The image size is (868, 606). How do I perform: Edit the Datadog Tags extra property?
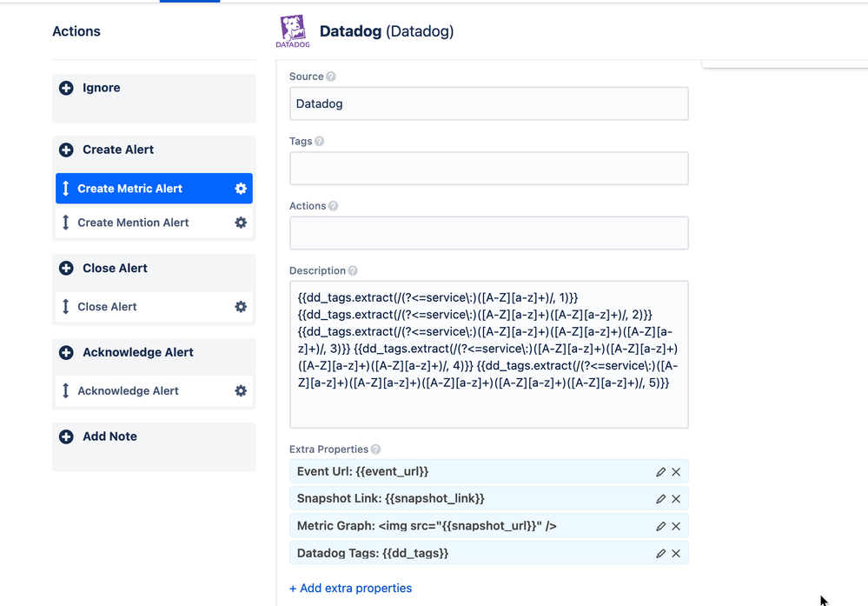point(660,553)
